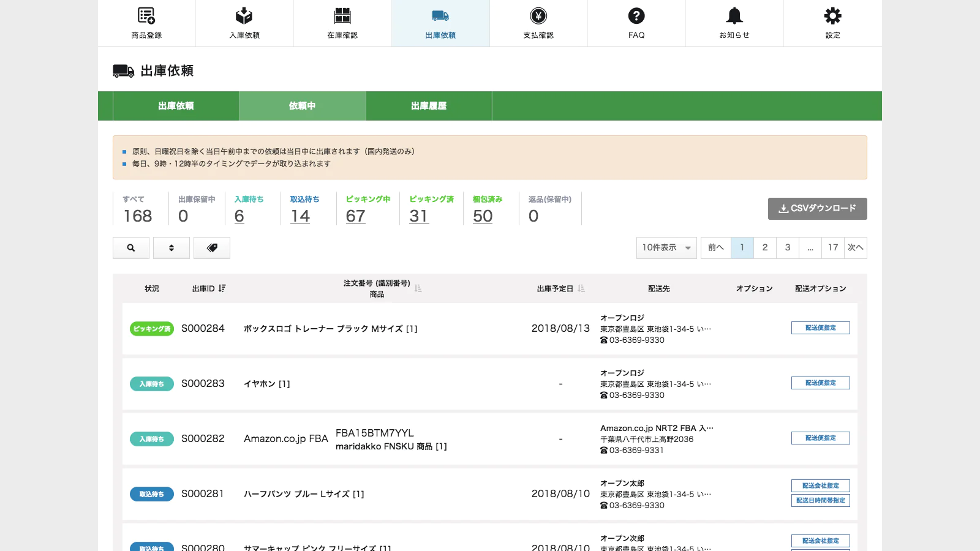Jump to page 17 in pagination
This screenshot has height=551, width=980.
coord(833,248)
